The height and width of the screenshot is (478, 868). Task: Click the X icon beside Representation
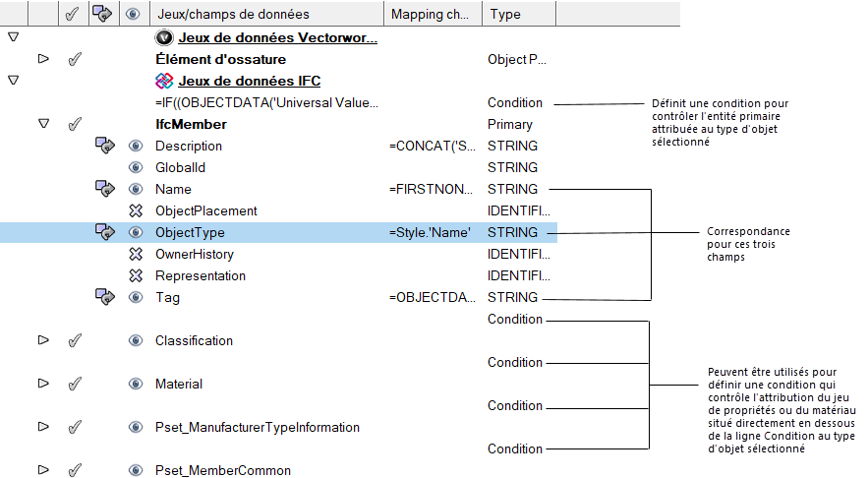coord(136,275)
